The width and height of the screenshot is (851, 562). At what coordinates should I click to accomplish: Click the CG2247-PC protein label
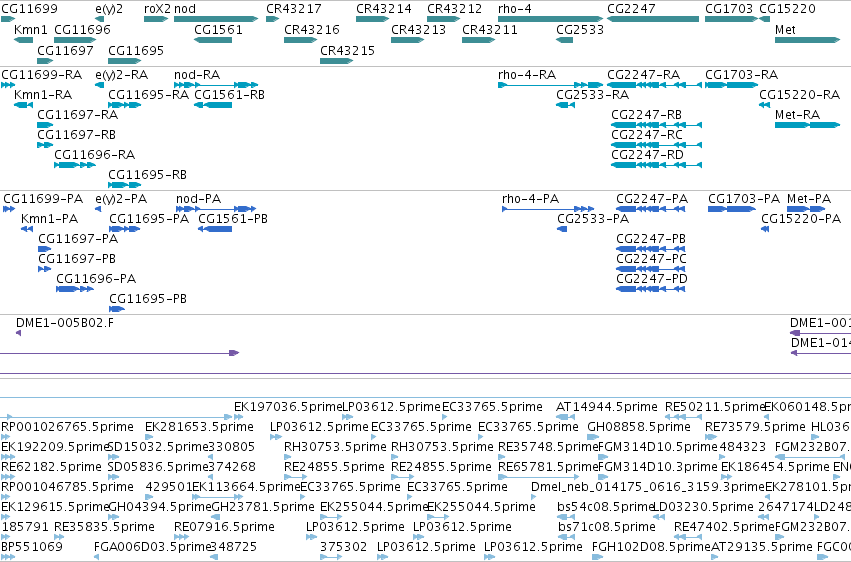[x=651, y=258]
